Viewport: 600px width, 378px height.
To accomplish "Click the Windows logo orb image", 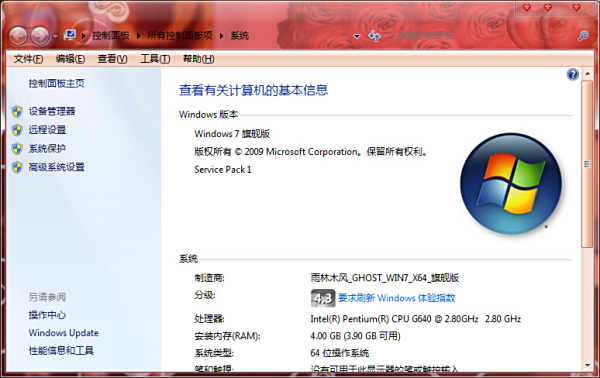I will [511, 184].
